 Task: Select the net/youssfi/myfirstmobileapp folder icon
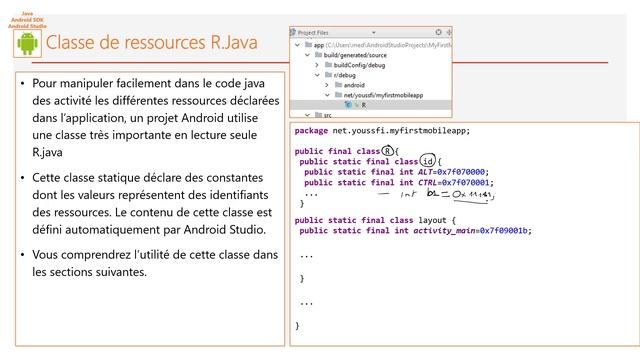point(338,95)
